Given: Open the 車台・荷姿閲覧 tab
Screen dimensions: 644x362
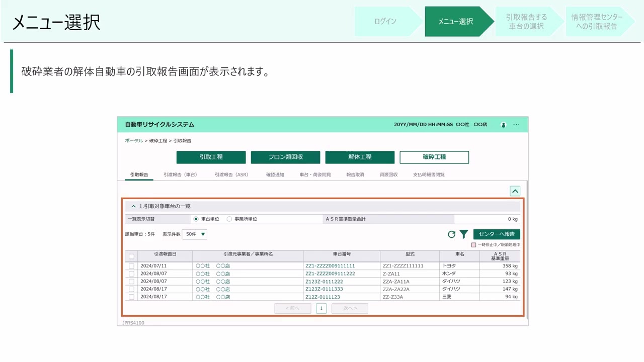Looking at the screenshot, I should pos(315,175).
